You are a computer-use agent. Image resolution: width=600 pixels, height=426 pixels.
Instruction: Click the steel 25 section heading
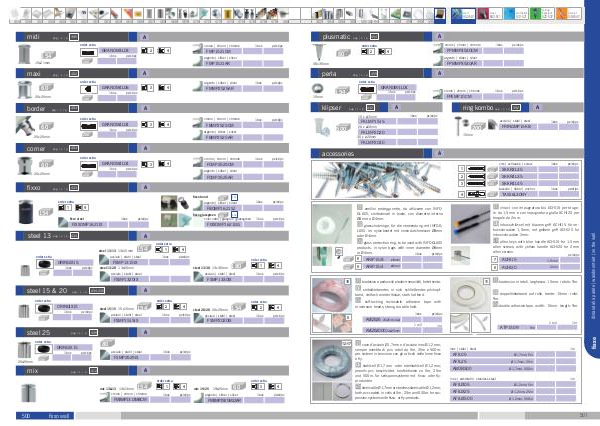[x=38, y=332]
